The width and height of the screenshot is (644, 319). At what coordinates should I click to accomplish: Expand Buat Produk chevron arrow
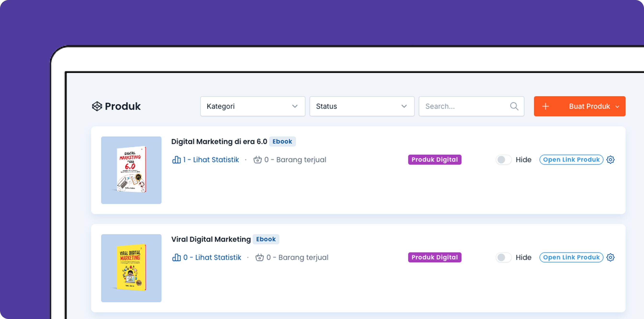coord(617,107)
